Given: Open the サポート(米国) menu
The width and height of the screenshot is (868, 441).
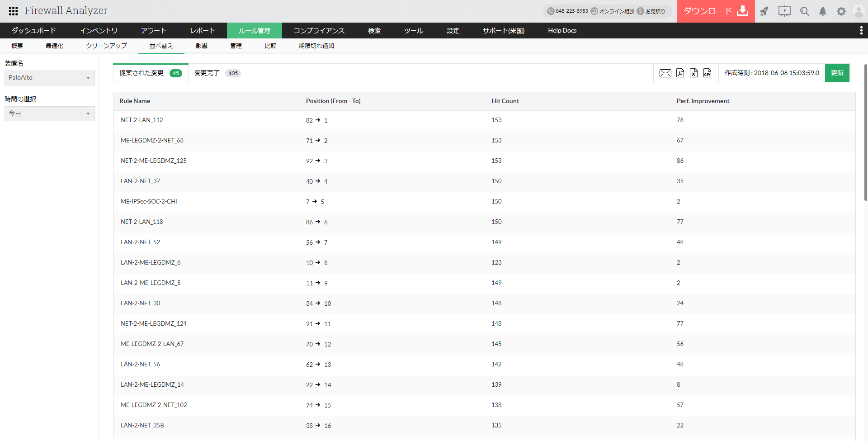Looking at the screenshot, I should pos(504,30).
